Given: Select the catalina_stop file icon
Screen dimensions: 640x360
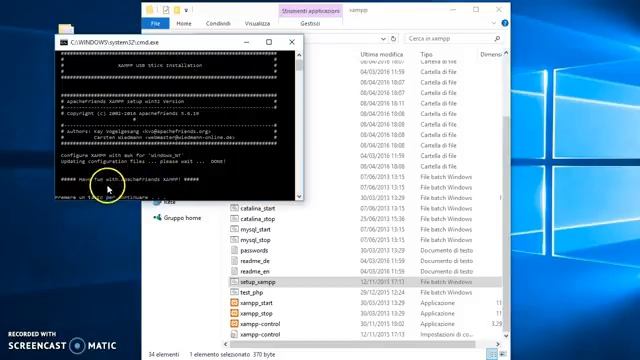Looking at the screenshot, I should point(234,218).
